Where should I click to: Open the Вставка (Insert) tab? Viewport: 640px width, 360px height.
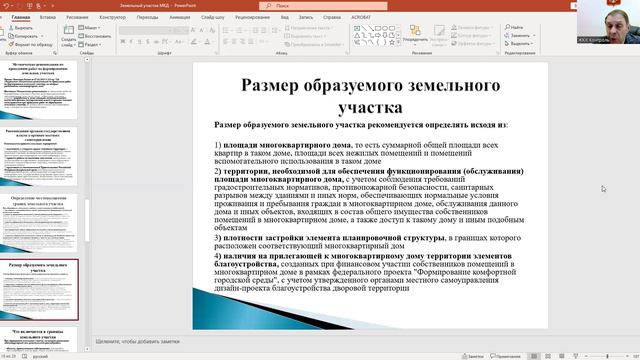[48, 17]
